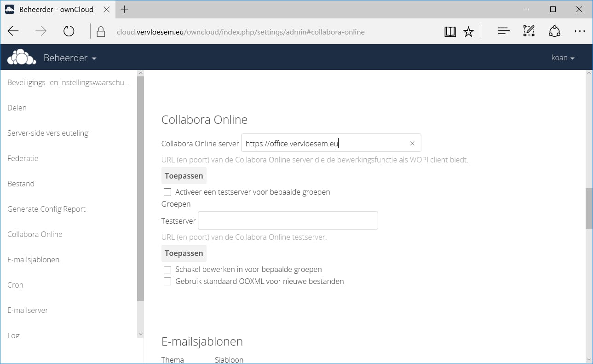The width and height of the screenshot is (593, 364).
Task: Click the WOPI client description text
Action: click(315, 160)
